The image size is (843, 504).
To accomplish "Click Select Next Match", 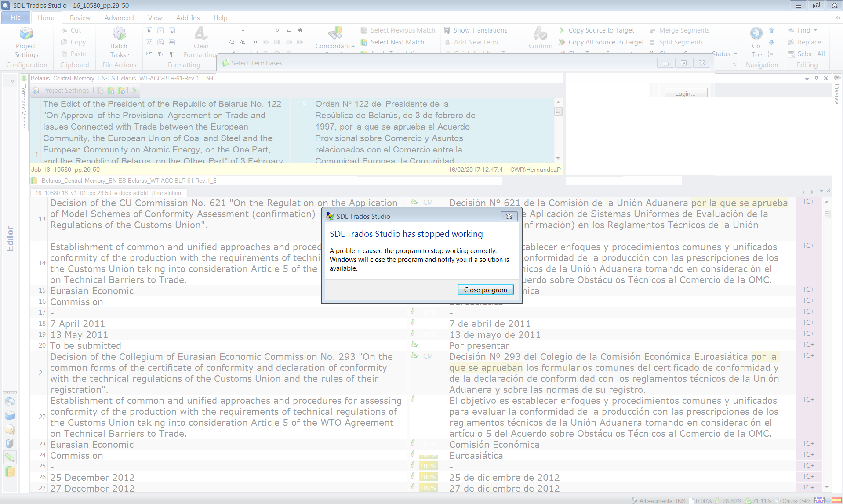I will [392, 42].
